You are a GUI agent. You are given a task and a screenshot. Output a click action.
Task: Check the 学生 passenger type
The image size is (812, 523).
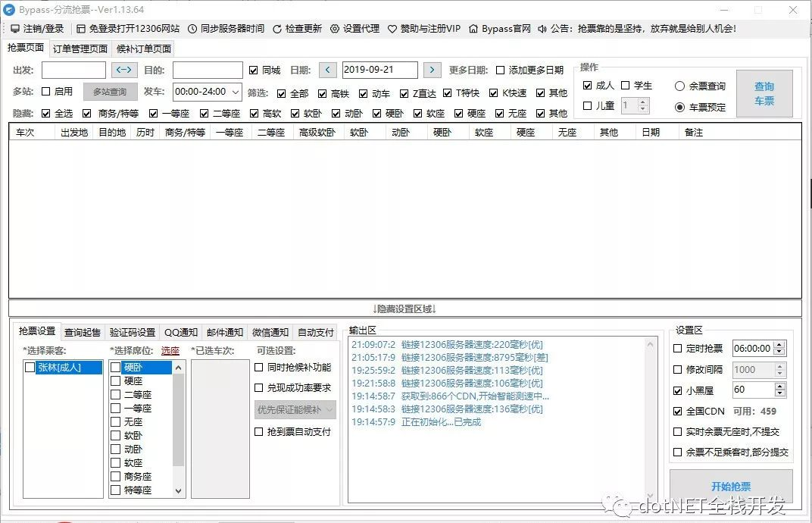point(625,85)
